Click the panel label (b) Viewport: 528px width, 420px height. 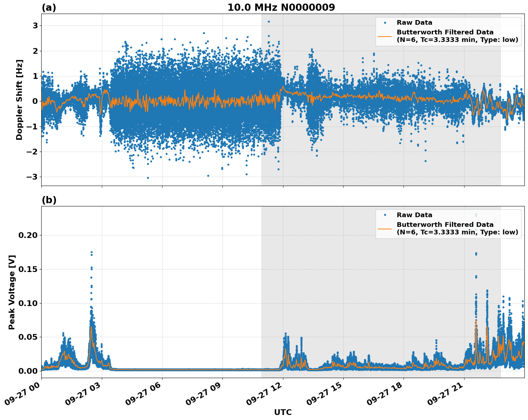50,200
